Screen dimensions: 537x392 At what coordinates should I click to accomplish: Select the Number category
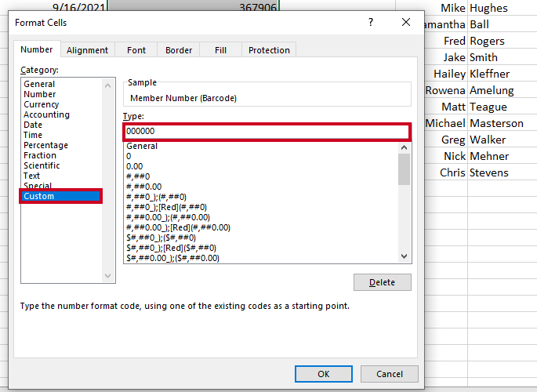pyautogui.click(x=39, y=94)
